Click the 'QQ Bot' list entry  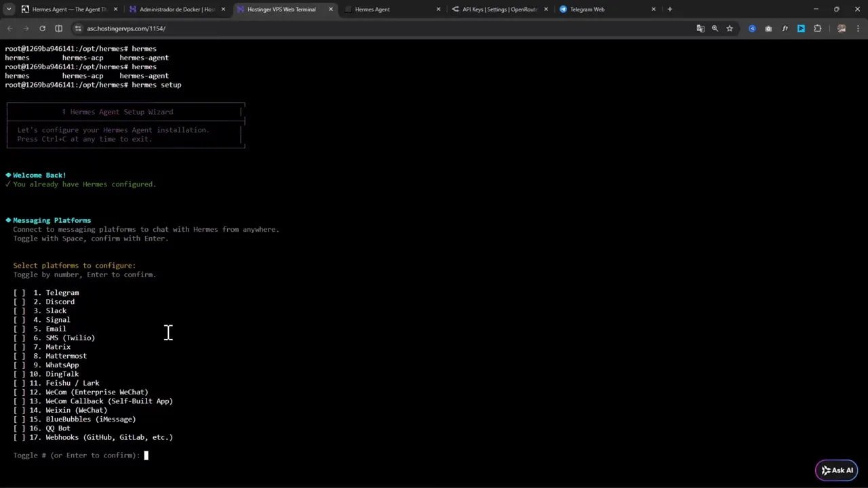[58, 428]
